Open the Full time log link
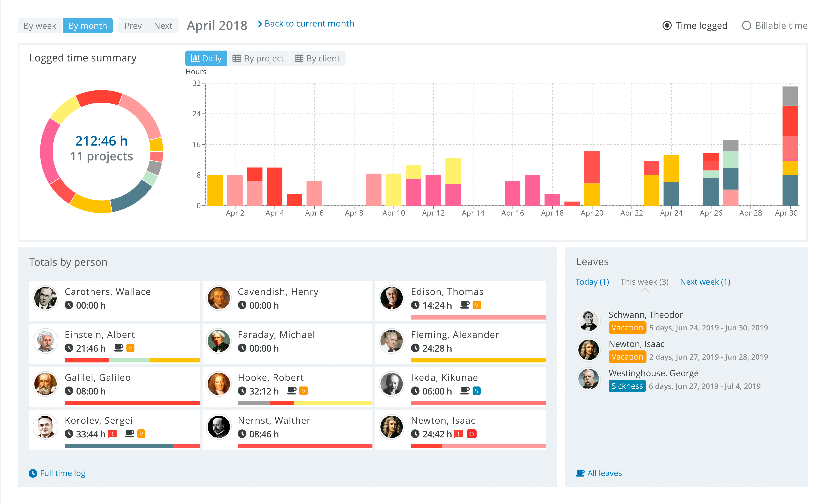This screenshot has height=504, width=825. coord(63,473)
